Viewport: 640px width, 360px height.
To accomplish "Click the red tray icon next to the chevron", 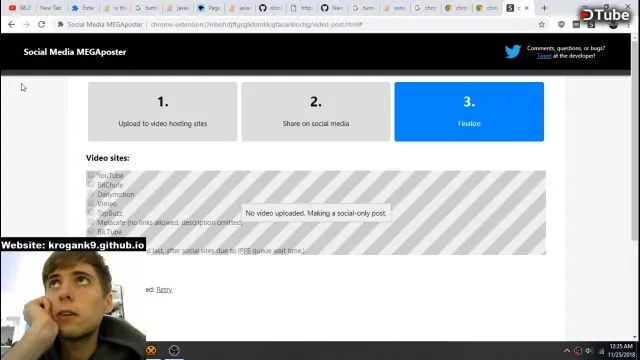I will (578, 351).
